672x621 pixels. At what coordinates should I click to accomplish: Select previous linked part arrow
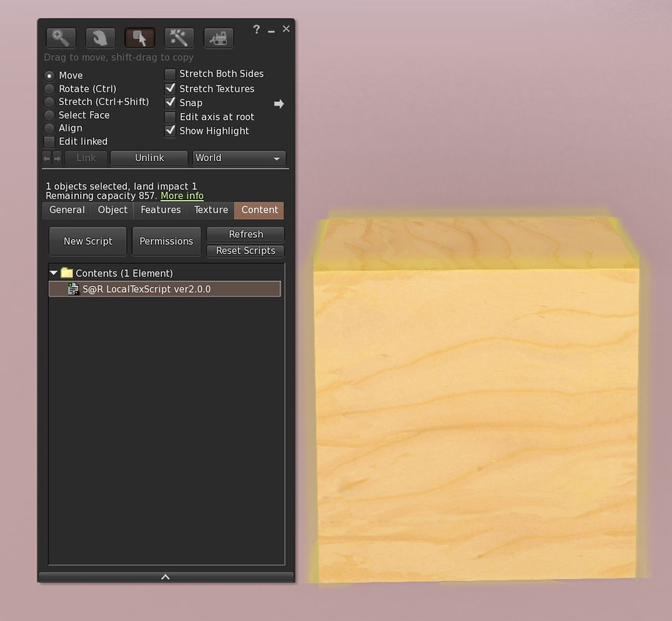pyautogui.click(x=47, y=158)
